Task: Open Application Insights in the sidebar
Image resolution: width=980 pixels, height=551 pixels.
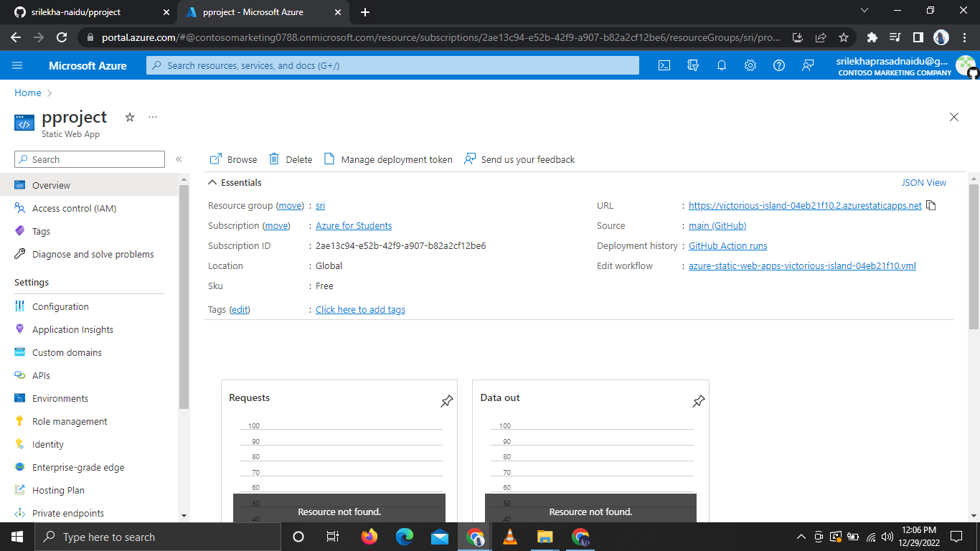Action: 72,329
